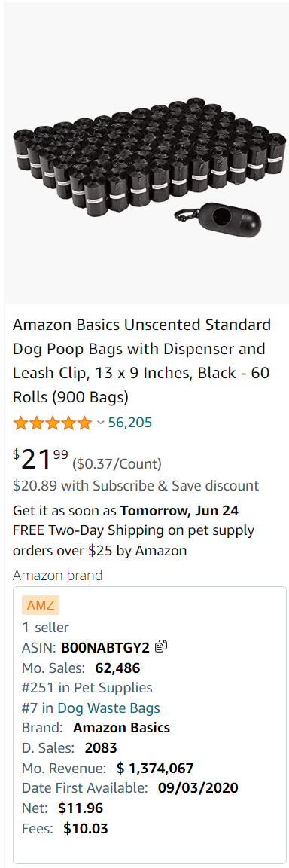Copy the ASIN using the clipboard icon
The width and height of the screenshot is (289, 868).
[161, 646]
